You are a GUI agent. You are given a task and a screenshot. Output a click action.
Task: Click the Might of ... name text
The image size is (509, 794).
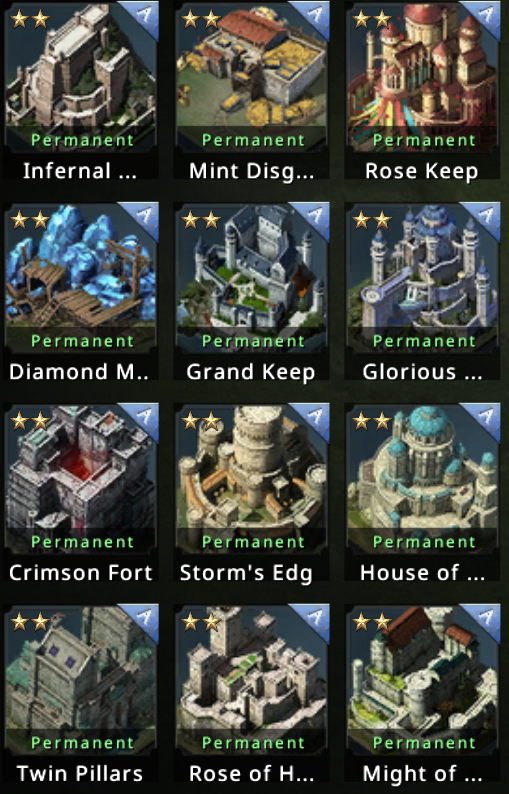[422, 773]
